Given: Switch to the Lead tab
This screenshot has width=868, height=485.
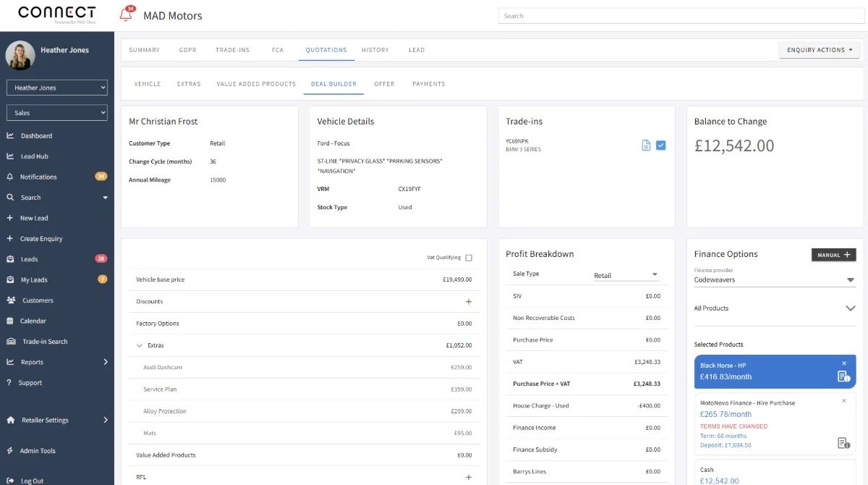Looking at the screenshot, I should click(417, 50).
